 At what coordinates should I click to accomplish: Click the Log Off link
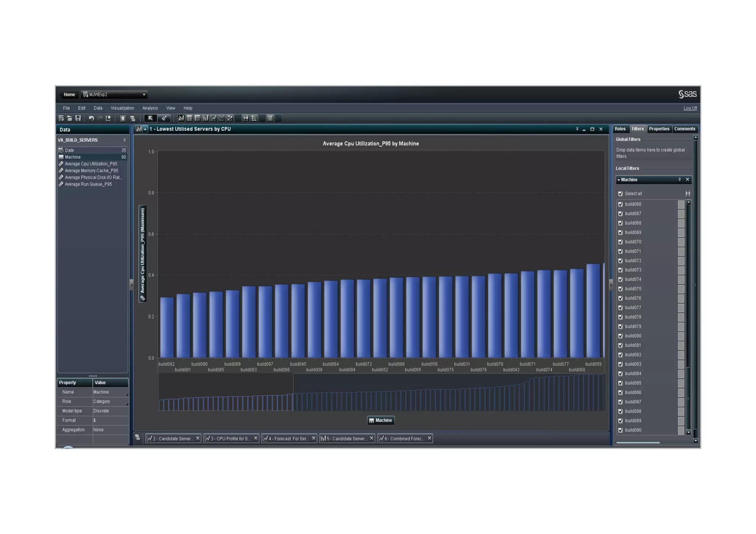coord(690,108)
